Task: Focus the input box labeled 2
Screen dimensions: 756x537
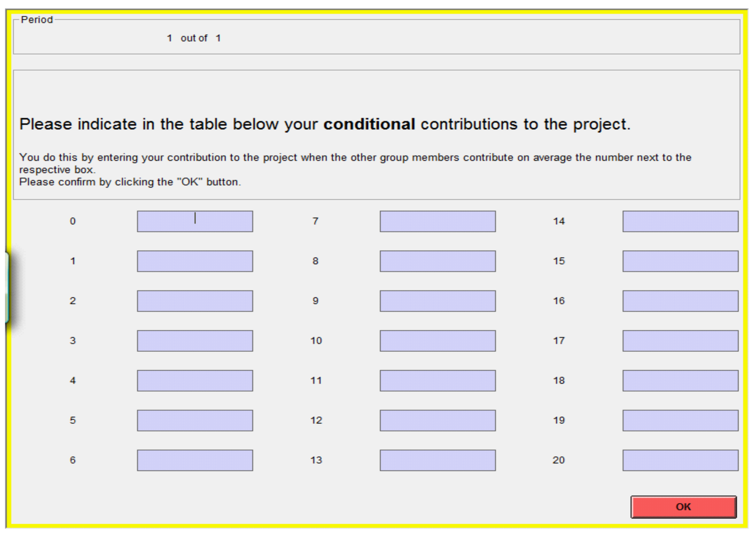Action: (x=195, y=301)
